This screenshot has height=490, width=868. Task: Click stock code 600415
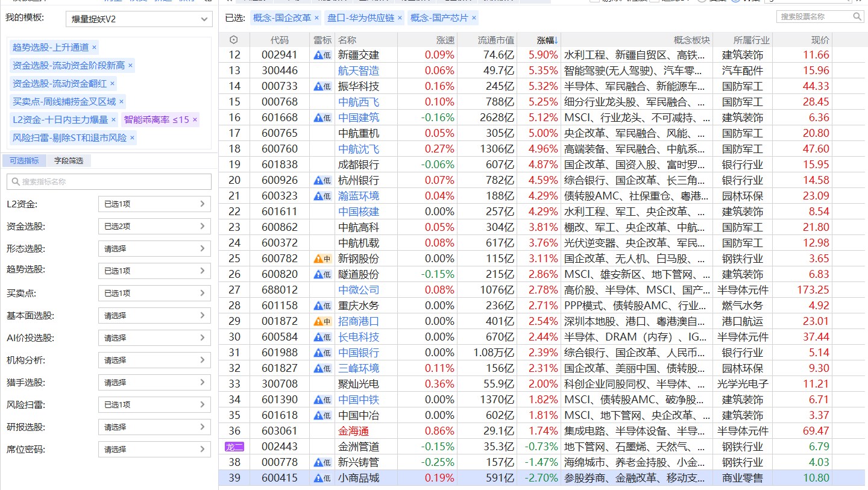pos(280,478)
